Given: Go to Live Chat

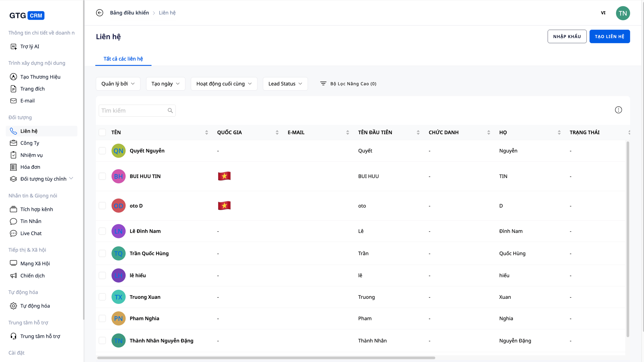Looking at the screenshot, I should [x=31, y=233].
